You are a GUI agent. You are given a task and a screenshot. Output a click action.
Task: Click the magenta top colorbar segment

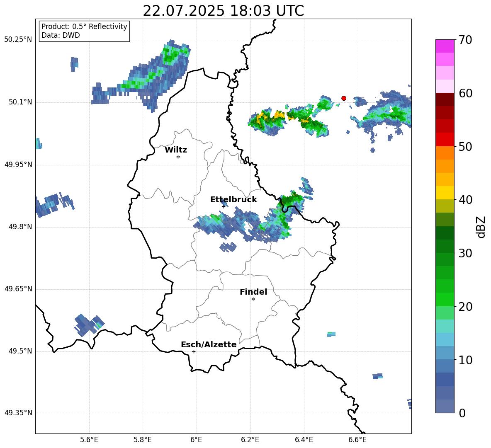tap(445, 46)
